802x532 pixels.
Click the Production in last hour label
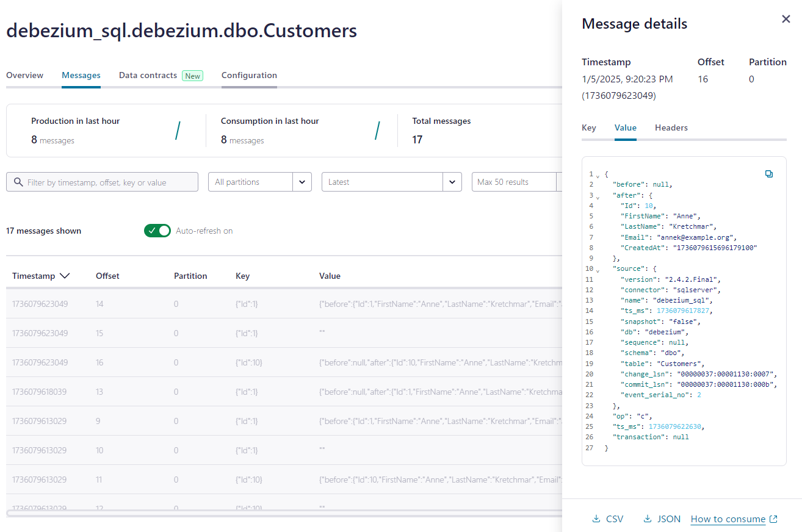pos(76,121)
